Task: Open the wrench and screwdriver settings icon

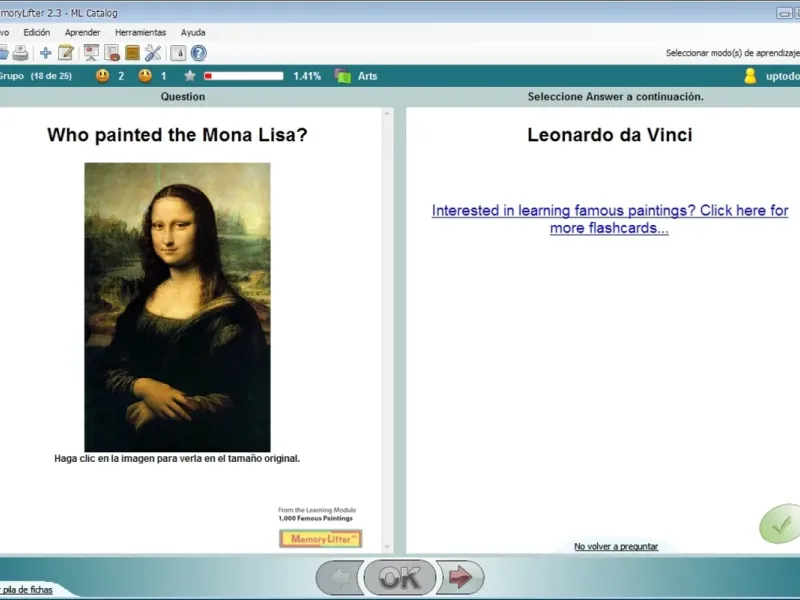Action: [x=153, y=53]
